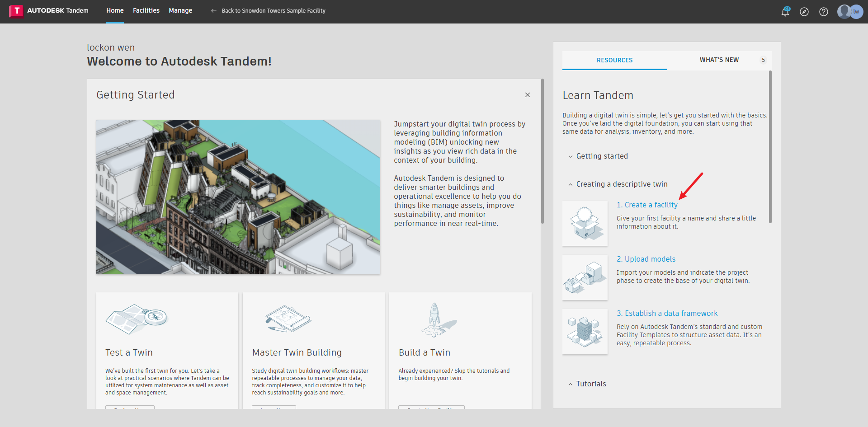Viewport: 868px width, 427px height.
Task: Open the '1. Create a facility' link
Action: click(647, 205)
